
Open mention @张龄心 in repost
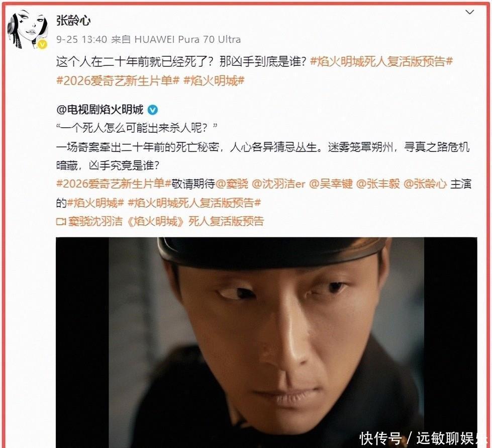(425, 184)
